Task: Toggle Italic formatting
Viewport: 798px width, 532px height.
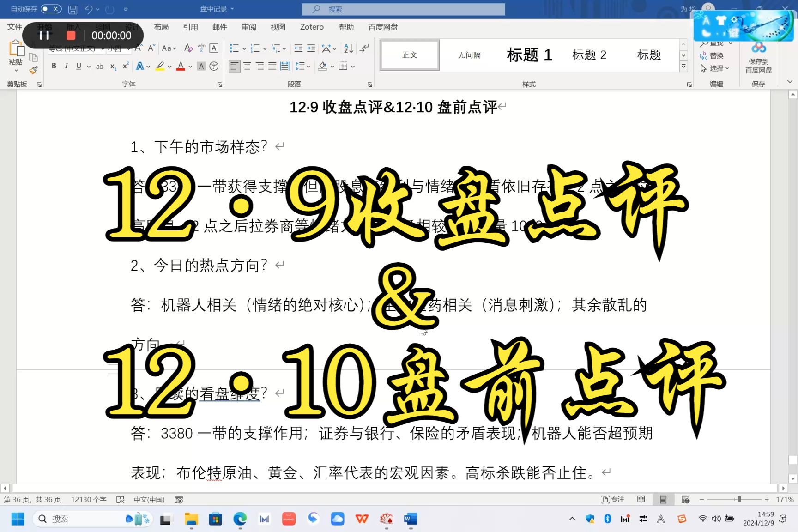Action: tap(66, 66)
